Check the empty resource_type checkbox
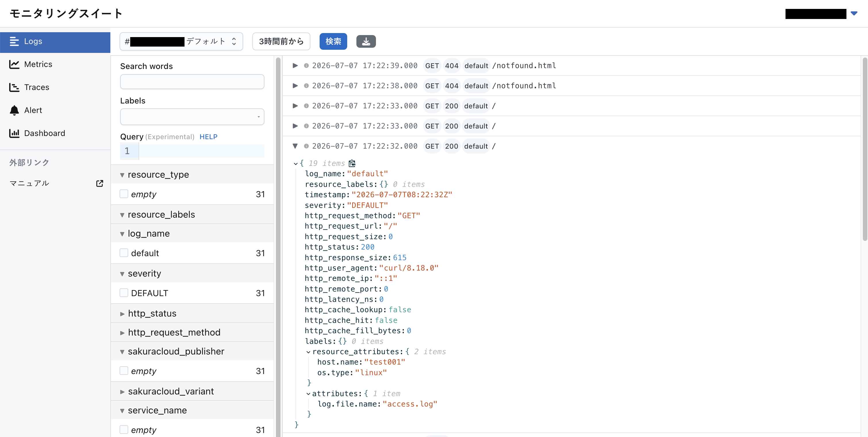 pos(124,194)
